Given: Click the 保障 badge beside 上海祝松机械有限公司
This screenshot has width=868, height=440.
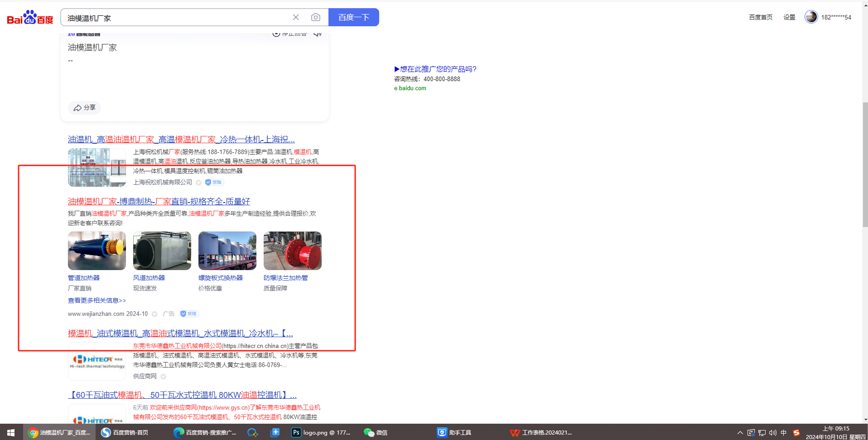Looking at the screenshot, I should coord(214,182).
